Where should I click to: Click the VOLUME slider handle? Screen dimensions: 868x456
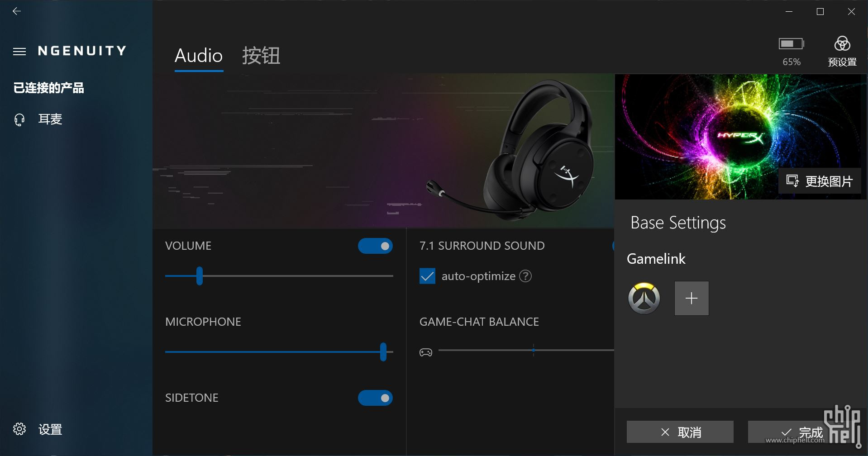[x=200, y=276]
